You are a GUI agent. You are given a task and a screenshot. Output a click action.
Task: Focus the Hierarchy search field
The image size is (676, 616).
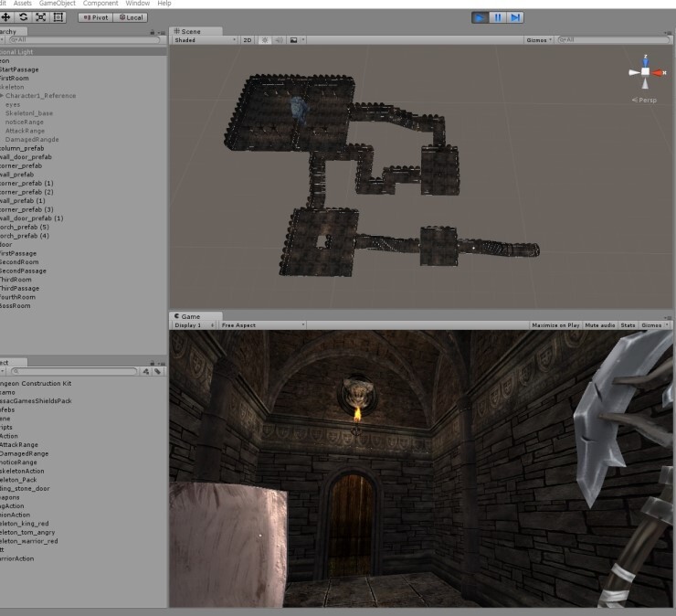(84, 40)
